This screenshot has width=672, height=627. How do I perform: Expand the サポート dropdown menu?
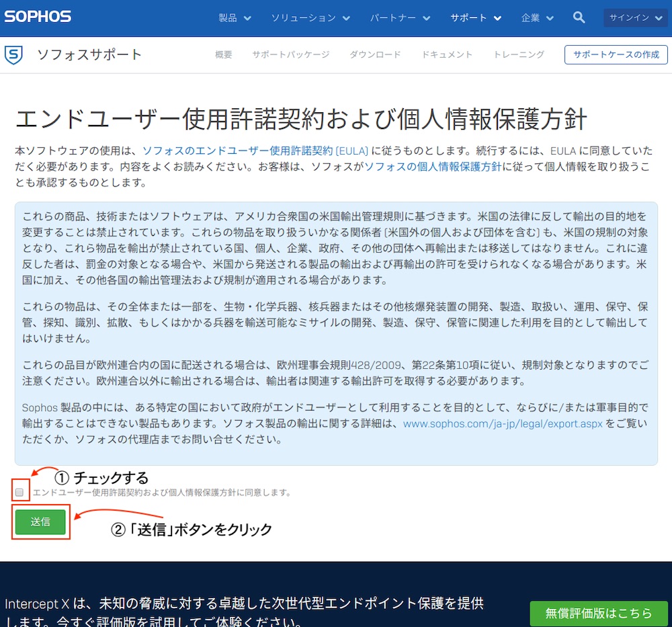(476, 17)
